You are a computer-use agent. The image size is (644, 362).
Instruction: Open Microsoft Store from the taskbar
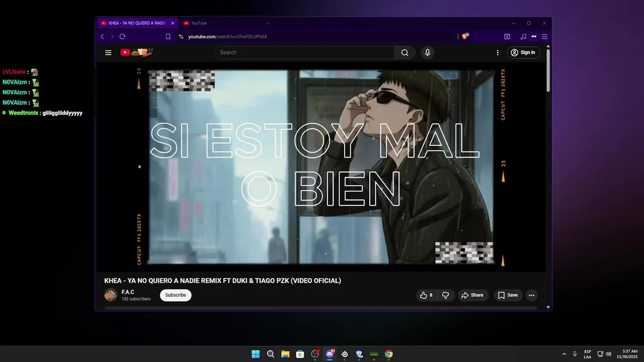(300, 354)
